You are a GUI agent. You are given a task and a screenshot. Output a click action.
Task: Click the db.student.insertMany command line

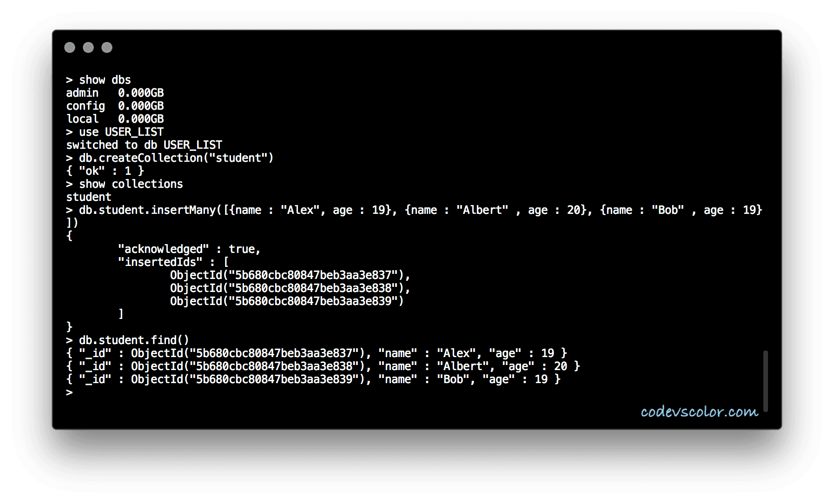(414, 210)
